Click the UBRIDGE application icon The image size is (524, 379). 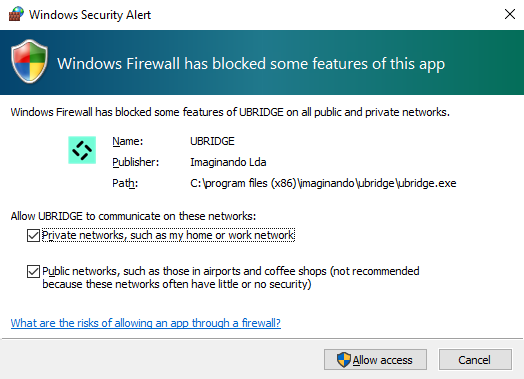[82, 150]
